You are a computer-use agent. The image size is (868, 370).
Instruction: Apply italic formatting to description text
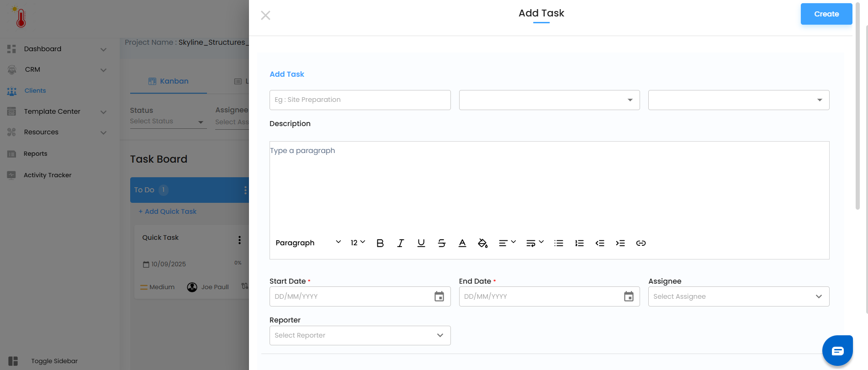401,243
